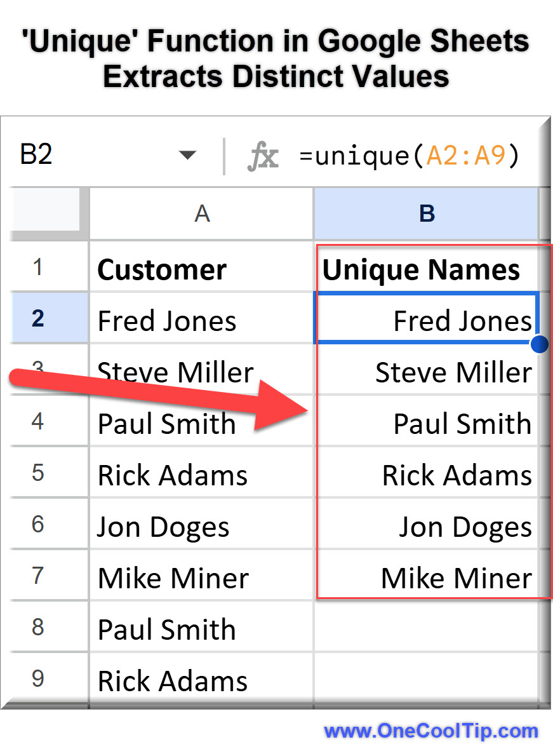Image resolution: width=553 pixels, height=756 pixels.
Task: Select the Customer header cell
Action: point(161,269)
